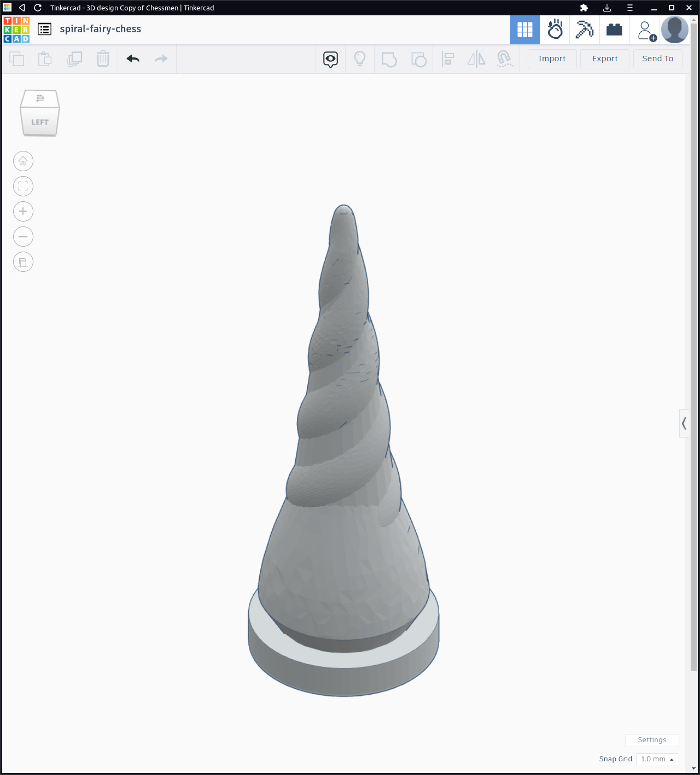The image size is (700, 775).
Task: Toggle show all lightbulb icon
Action: coord(360,59)
